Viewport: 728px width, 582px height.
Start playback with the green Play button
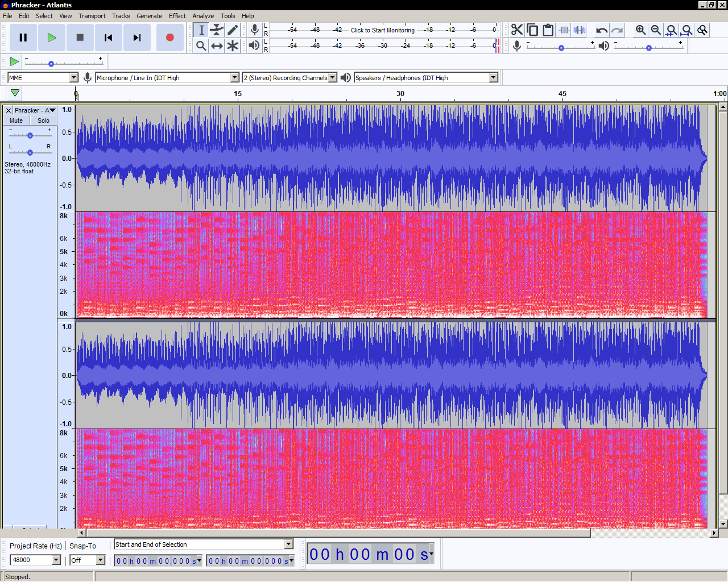52,38
